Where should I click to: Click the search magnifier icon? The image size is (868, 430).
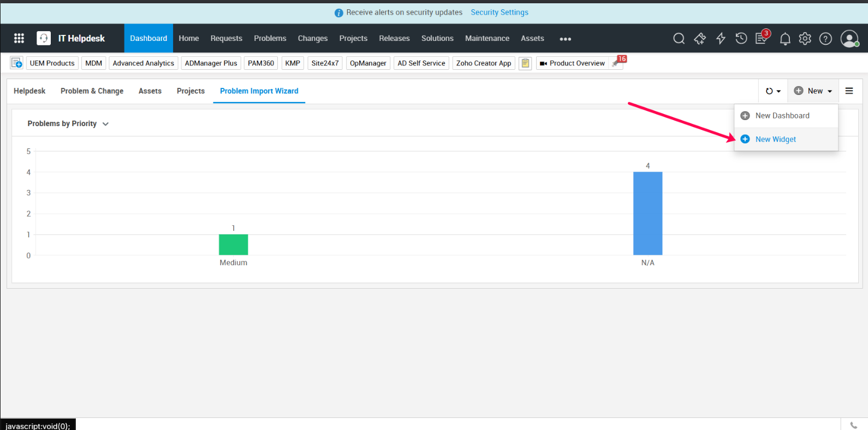(679, 38)
